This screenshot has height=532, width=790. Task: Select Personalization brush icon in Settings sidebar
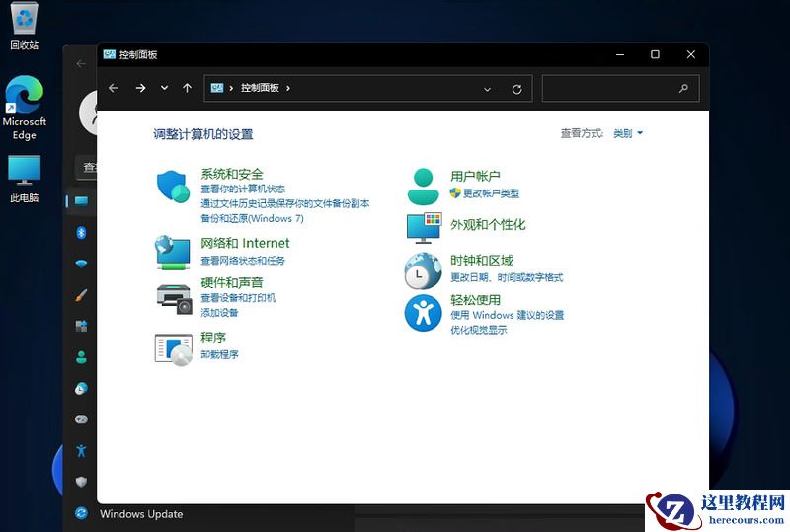click(x=81, y=295)
